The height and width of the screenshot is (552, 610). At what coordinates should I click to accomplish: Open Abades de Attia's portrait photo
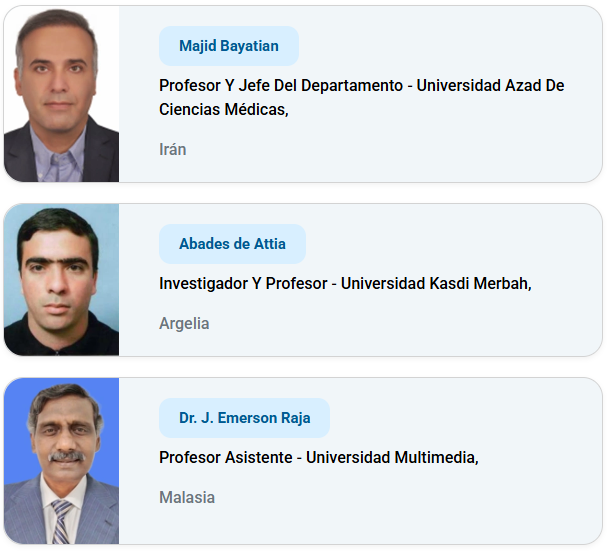coord(61,280)
